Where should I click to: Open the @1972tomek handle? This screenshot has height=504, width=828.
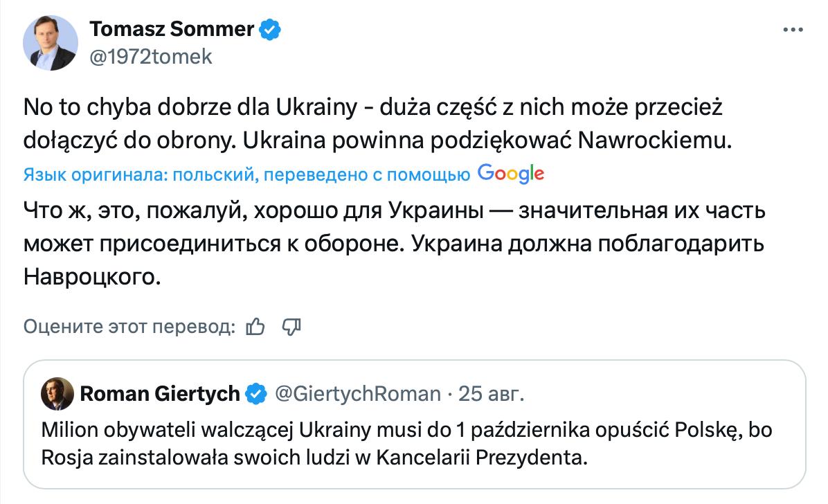click(x=150, y=57)
